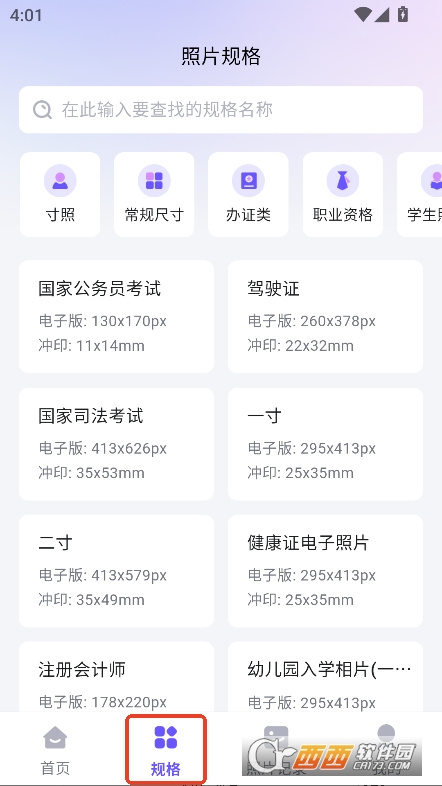Image resolution: width=442 pixels, height=786 pixels.
Task: Open the 办证类 category
Action: point(248,194)
